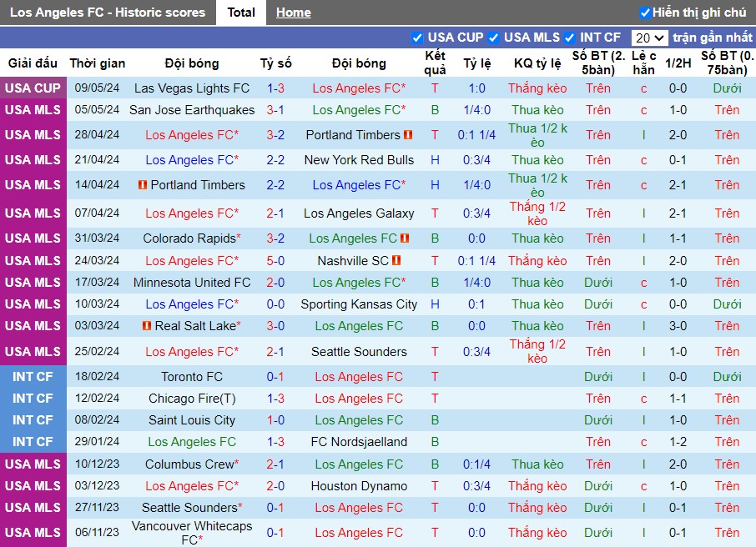
Task: Click Los Angeles FC* in the 24/03/24 row
Action: pyautogui.click(x=192, y=261)
